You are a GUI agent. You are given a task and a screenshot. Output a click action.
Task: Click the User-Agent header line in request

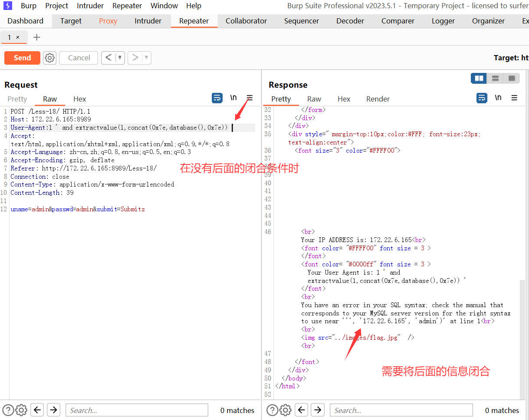(133, 128)
